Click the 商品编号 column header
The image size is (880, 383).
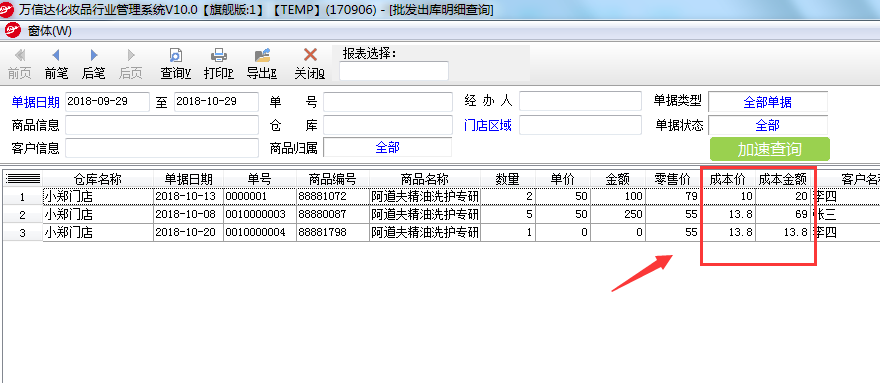pyautogui.click(x=333, y=180)
